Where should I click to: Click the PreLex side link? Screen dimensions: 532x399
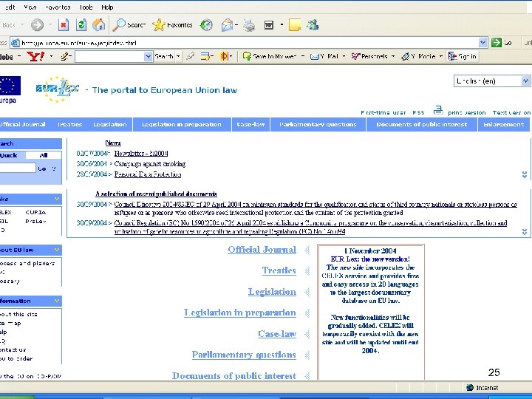coord(35,221)
